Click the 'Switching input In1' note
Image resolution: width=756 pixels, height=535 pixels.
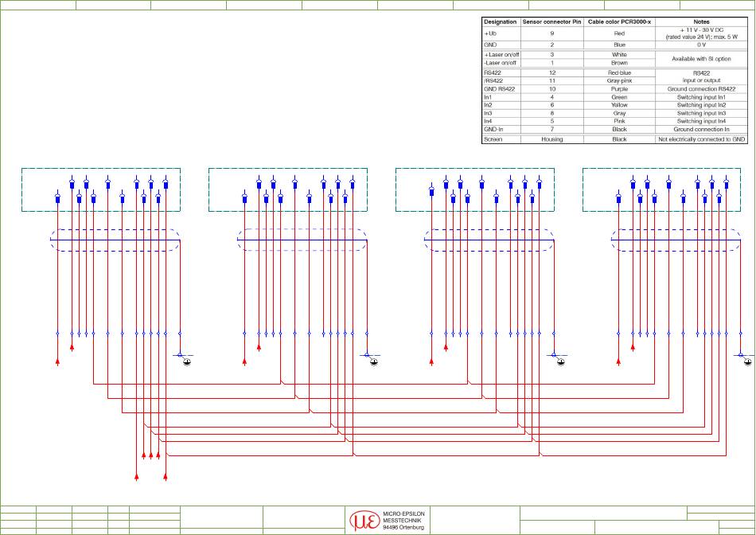pos(702,97)
